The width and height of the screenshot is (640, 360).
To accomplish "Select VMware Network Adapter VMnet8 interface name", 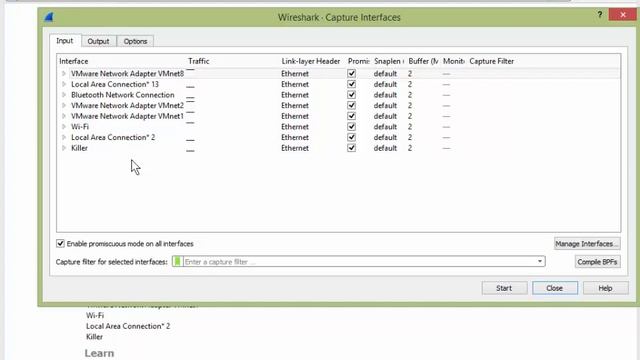I will click(127, 74).
